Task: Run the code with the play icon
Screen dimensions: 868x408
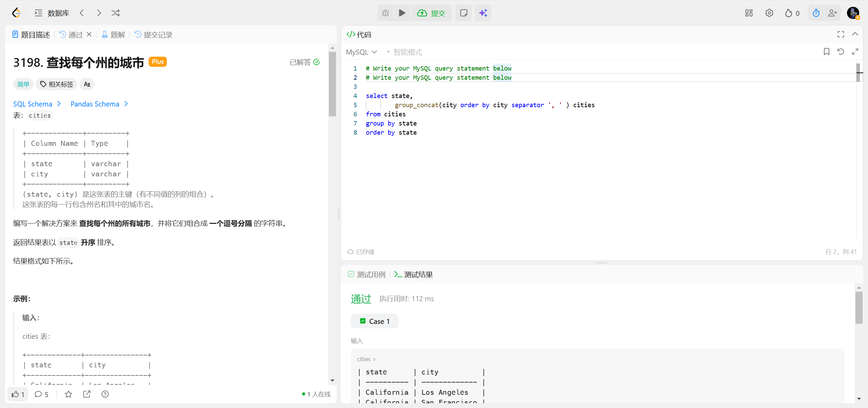Action: (x=402, y=13)
